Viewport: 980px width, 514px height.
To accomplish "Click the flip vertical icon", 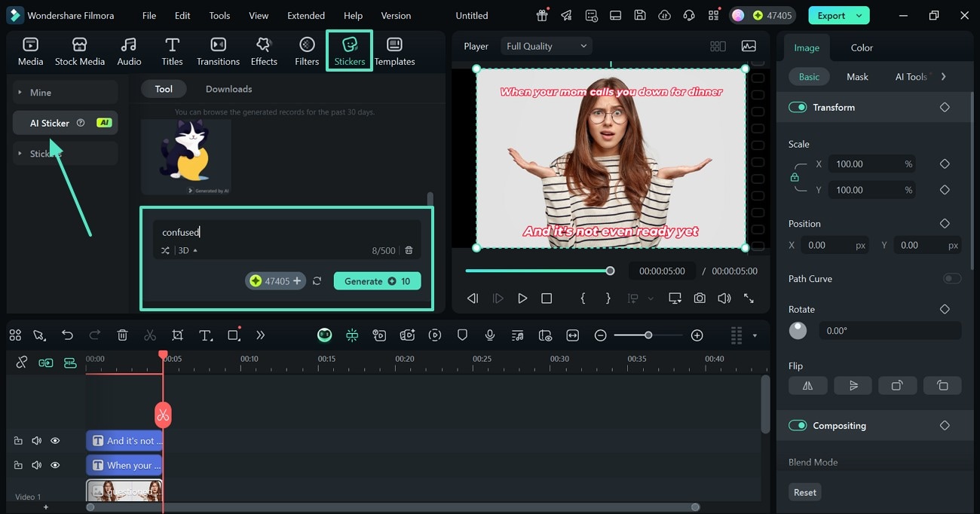I will click(x=853, y=385).
